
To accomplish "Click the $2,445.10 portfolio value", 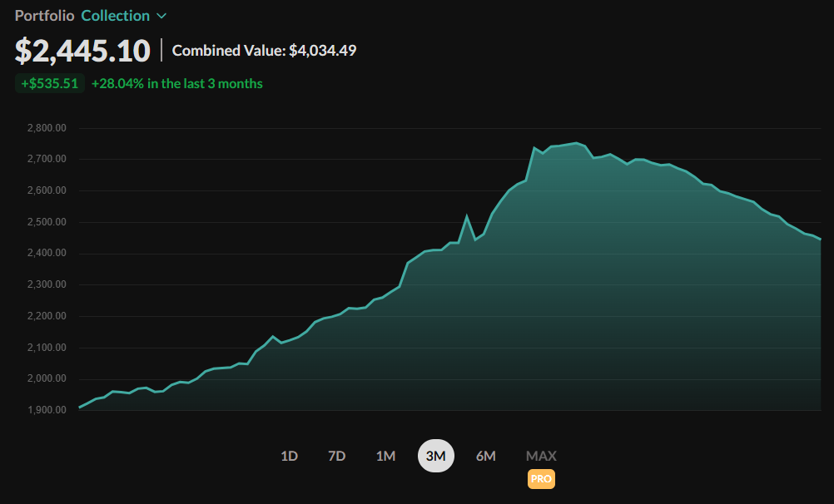I will (x=82, y=51).
